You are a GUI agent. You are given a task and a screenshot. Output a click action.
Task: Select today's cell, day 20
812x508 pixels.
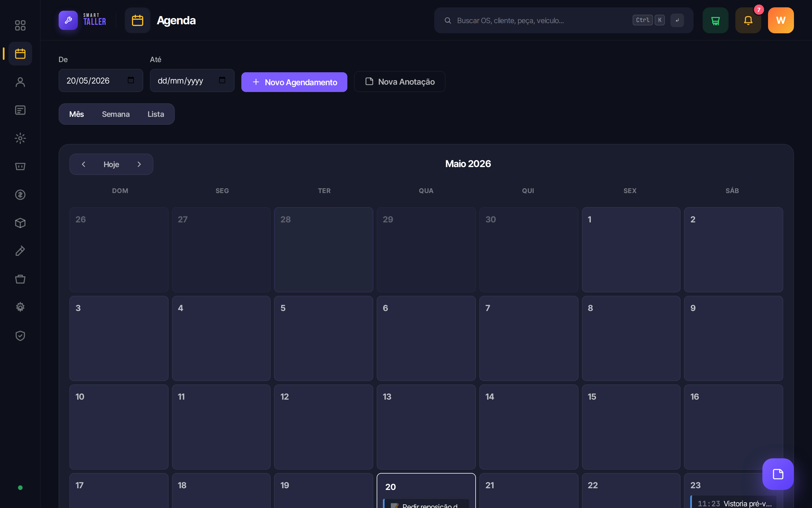tap(426, 491)
